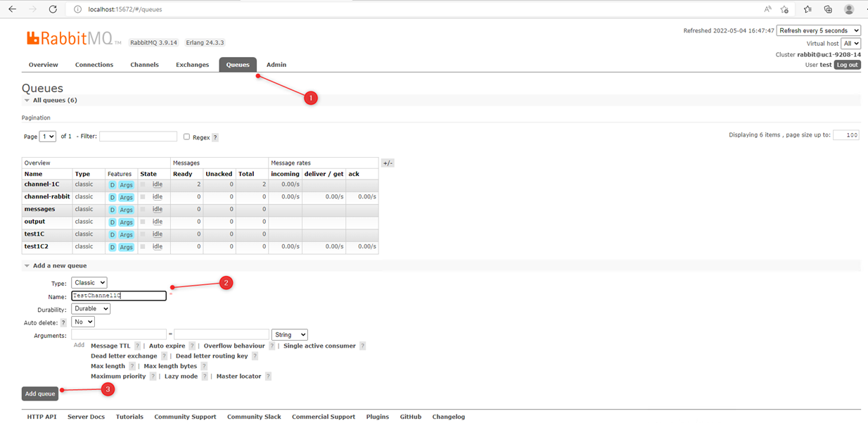
Task: Open the refresh interval dropdown
Action: tap(818, 31)
